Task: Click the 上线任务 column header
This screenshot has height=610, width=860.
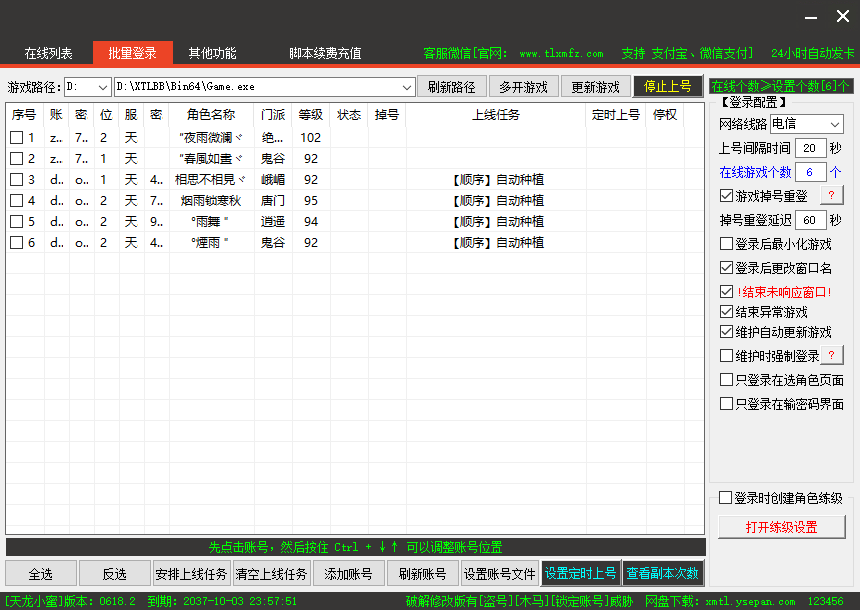Action: [496, 115]
